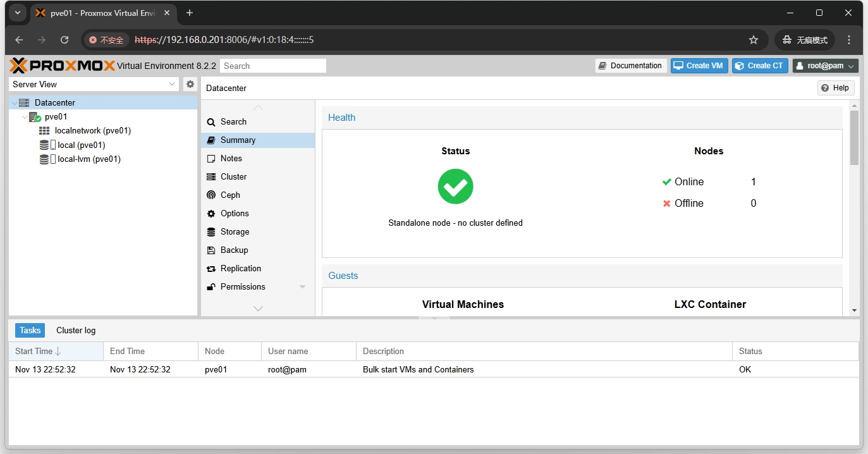
Task: Switch to the Cluster log tab
Action: click(x=76, y=330)
